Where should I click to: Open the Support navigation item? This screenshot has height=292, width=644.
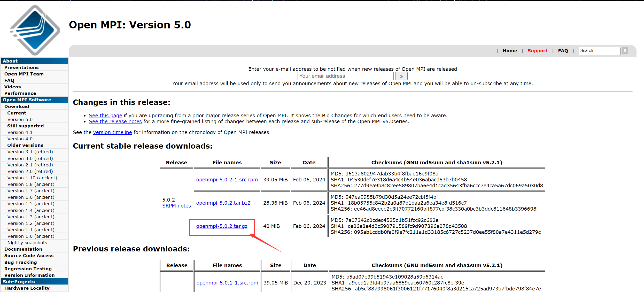coord(537,51)
